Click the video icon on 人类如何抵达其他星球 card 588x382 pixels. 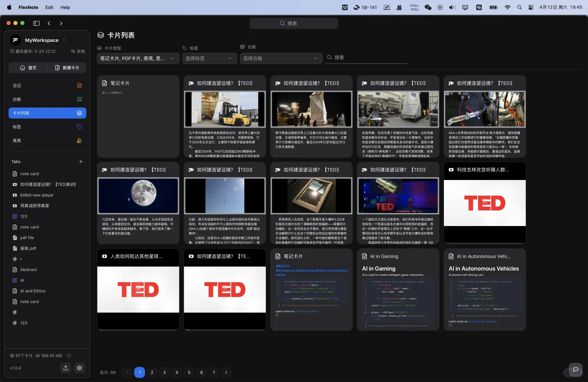pyautogui.click(x=104, y=256)
